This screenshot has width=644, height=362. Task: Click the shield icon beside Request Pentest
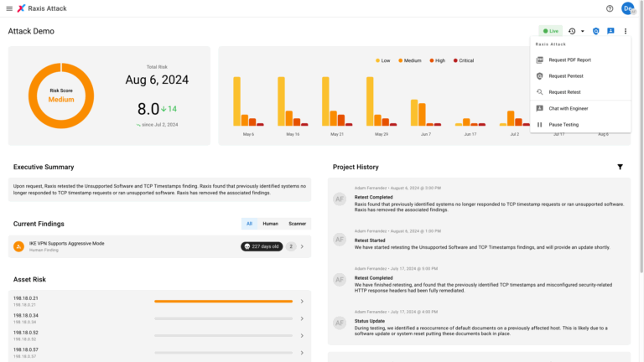(540, 76)
